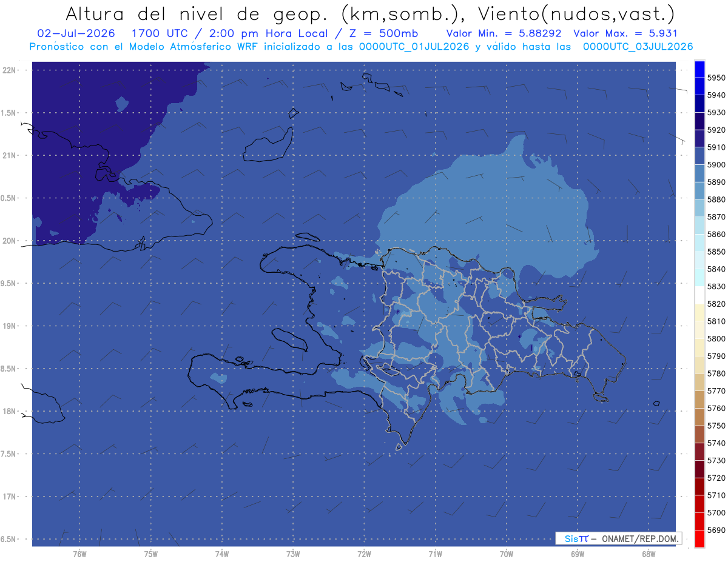
Task: Click the 20N latitude label
Action: point(8,241)
